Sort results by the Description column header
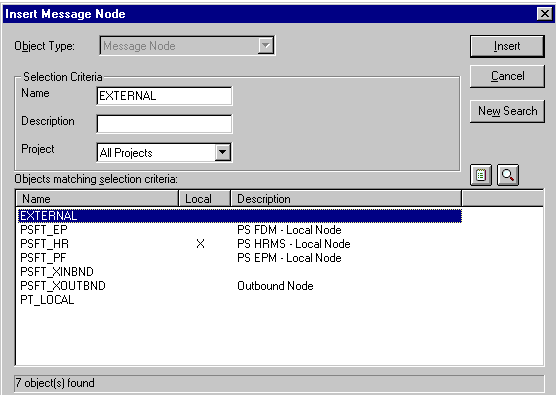This screenshot has height=395, width=556. 346,199
